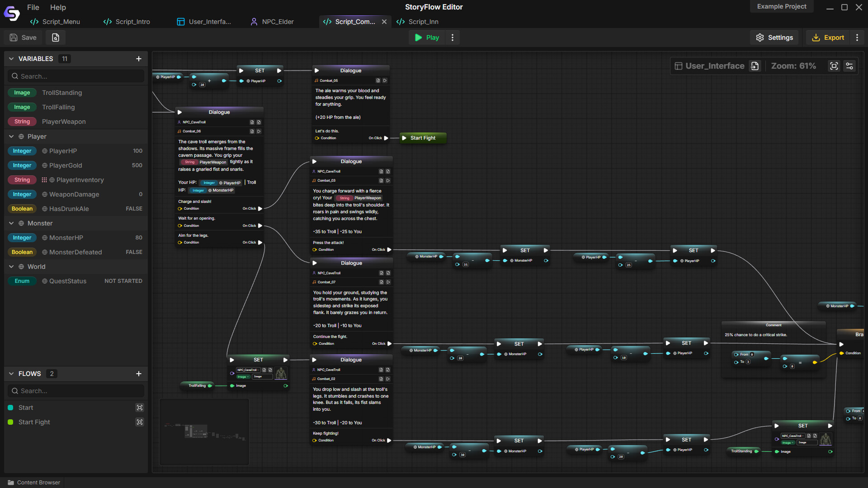Viewport: 868px width, 488px height.
Task: Click the User_Interfa... tab layout icon
Action: click(181, 22)
